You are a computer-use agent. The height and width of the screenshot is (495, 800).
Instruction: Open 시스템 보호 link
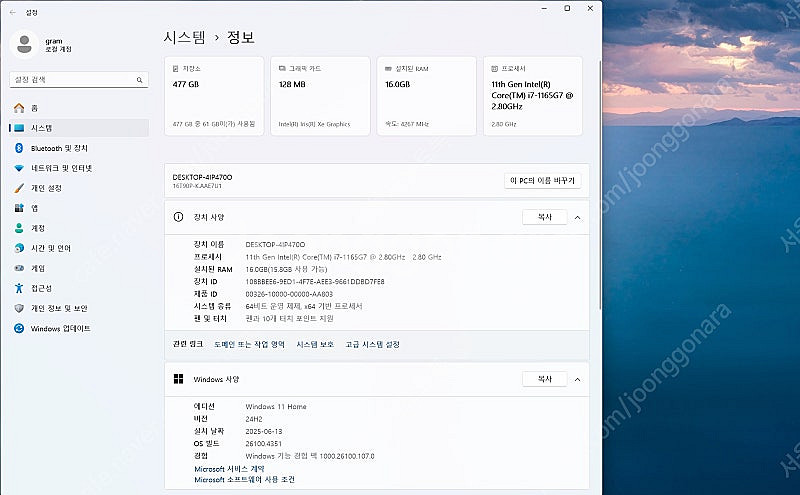pyautogui.click(x=315, y=344)
